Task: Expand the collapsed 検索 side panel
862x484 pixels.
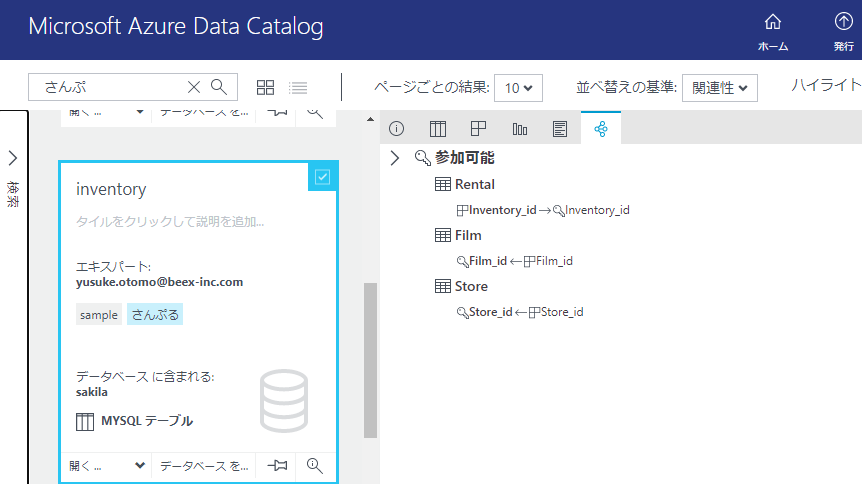Action: click(13, 158)
